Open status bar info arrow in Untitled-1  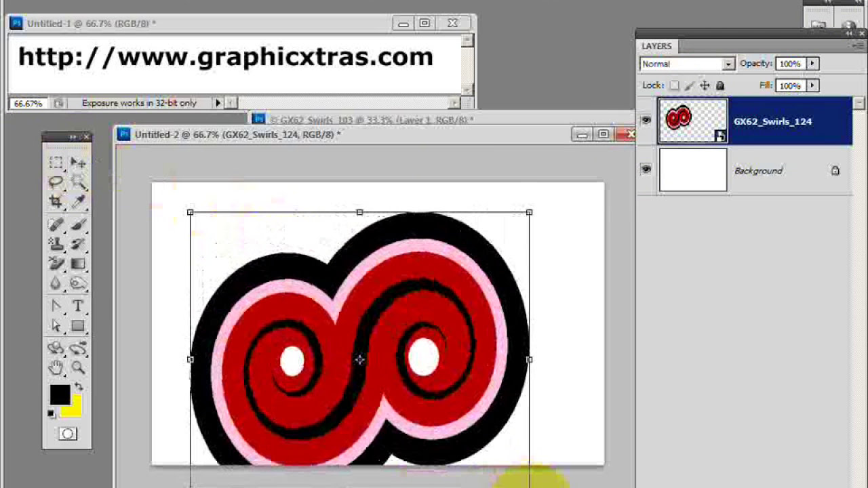218,103
